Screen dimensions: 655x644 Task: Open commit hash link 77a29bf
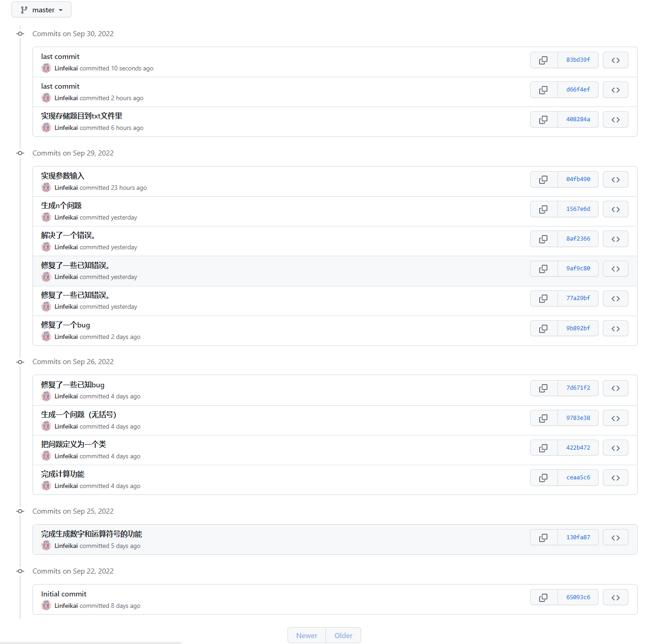[x=578, y=298]
